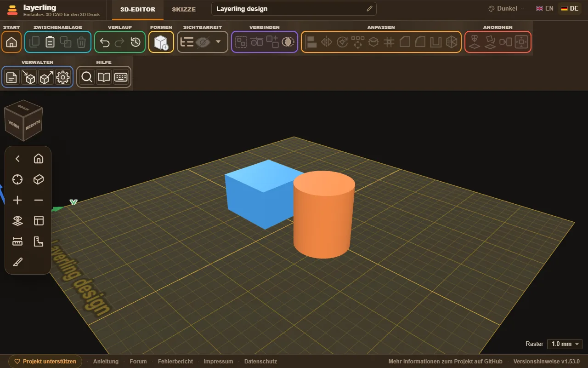This screenshot has height=368, width=588.
Task: Show keyboard shortcuts in Hilfe group
Action: (121, 77)
